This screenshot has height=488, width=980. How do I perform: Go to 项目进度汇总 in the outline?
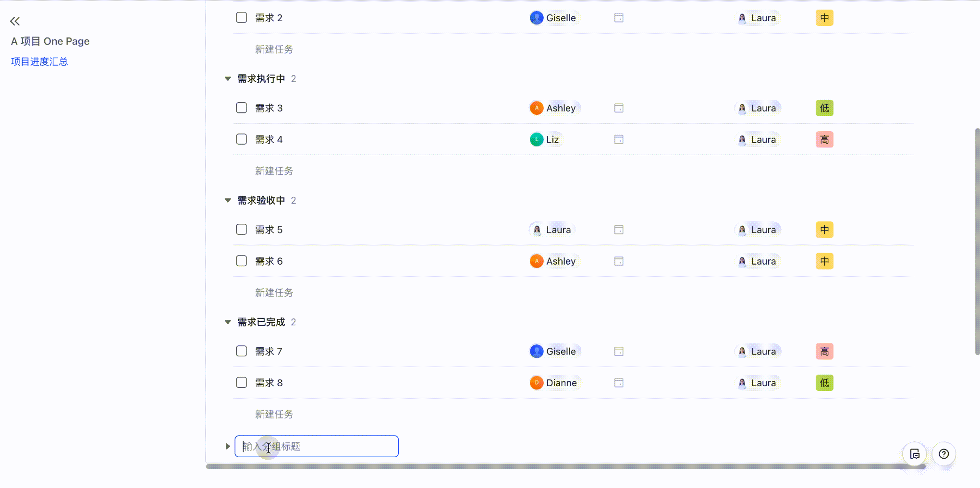39,61
